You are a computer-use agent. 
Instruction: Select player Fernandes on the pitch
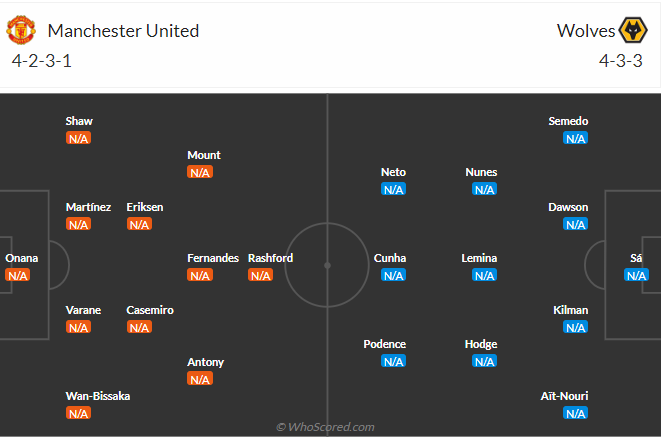tap(213, 258)
